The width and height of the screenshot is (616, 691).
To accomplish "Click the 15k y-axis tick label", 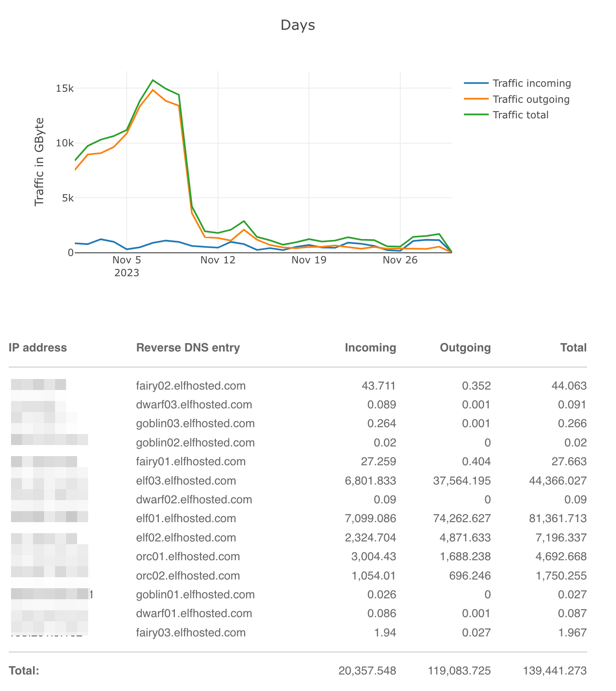I will tap(65, 89).
